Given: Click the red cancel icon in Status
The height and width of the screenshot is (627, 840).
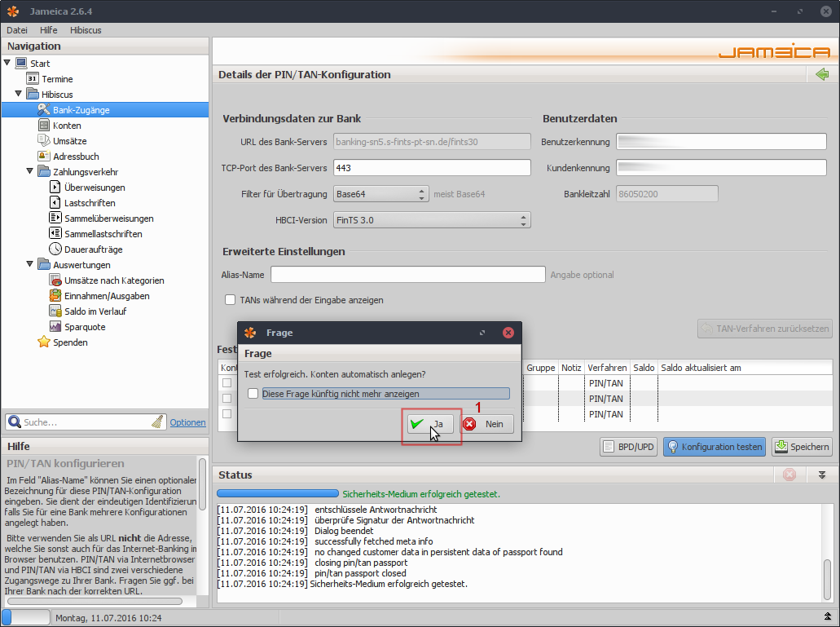Looking at the screenshot, I should click(x=789, y=475).
